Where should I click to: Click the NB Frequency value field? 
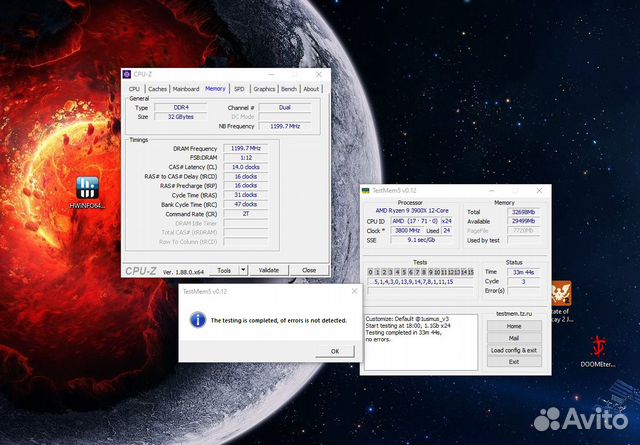click(285, 126)
